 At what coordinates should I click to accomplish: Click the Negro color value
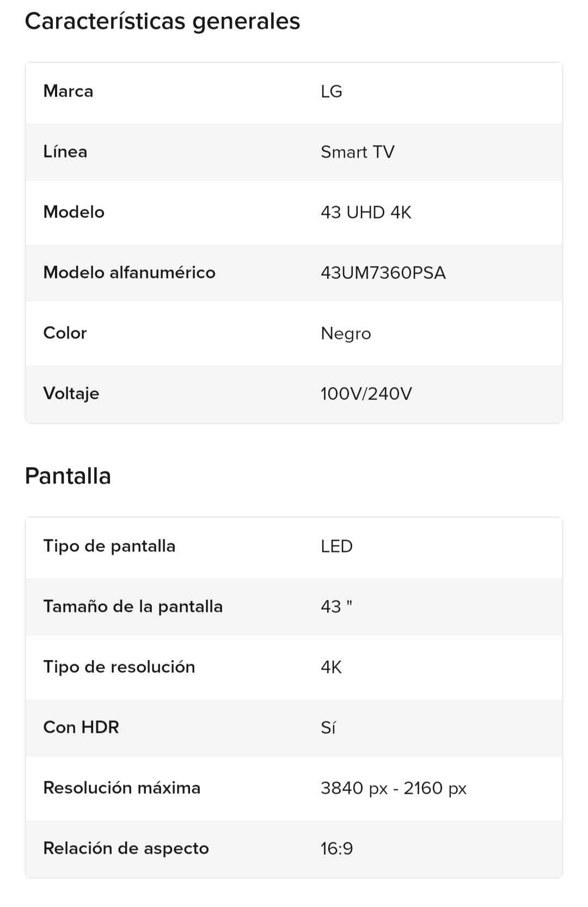346,333
